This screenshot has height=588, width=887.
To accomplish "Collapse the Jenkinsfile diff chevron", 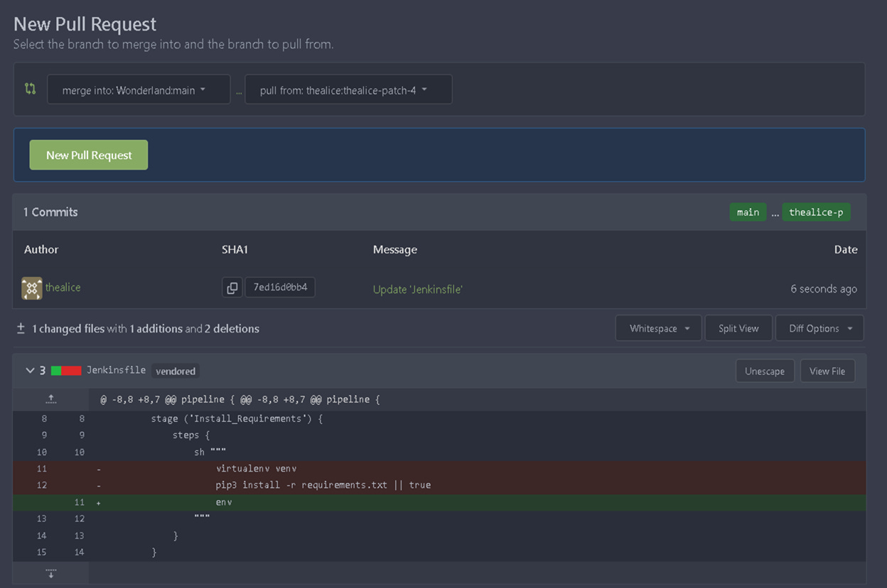I will pyautogui.click(x=30, y=371).
